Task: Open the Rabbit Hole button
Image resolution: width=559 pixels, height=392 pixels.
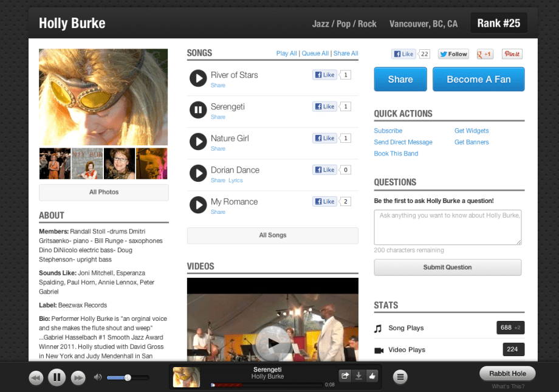Action: (x=507, y=373)
